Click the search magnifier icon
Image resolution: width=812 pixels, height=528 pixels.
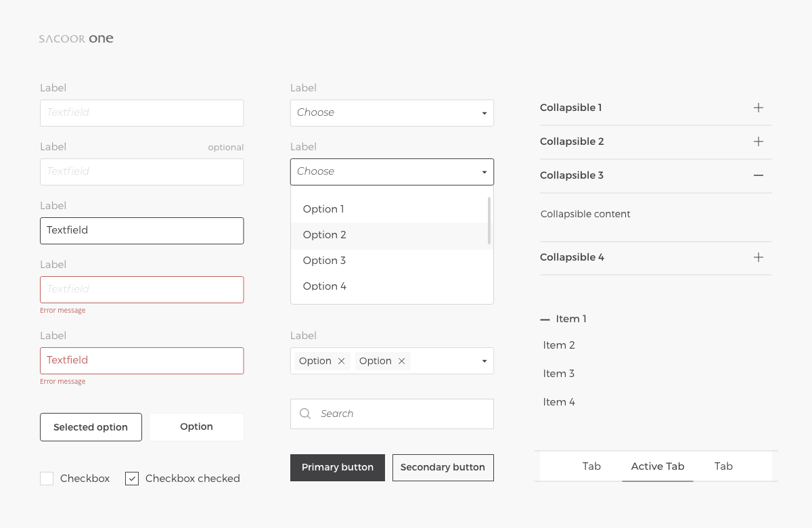tap(305, 414)
